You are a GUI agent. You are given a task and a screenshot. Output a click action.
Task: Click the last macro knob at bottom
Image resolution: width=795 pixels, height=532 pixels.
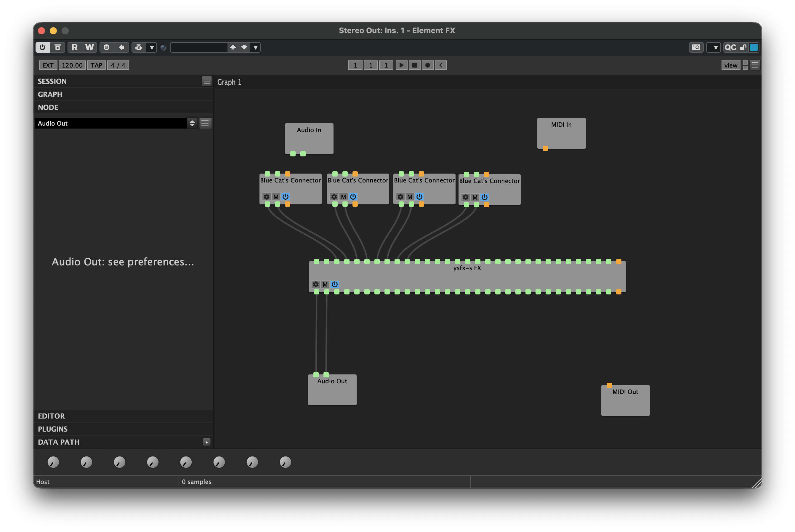pos(285,462)
